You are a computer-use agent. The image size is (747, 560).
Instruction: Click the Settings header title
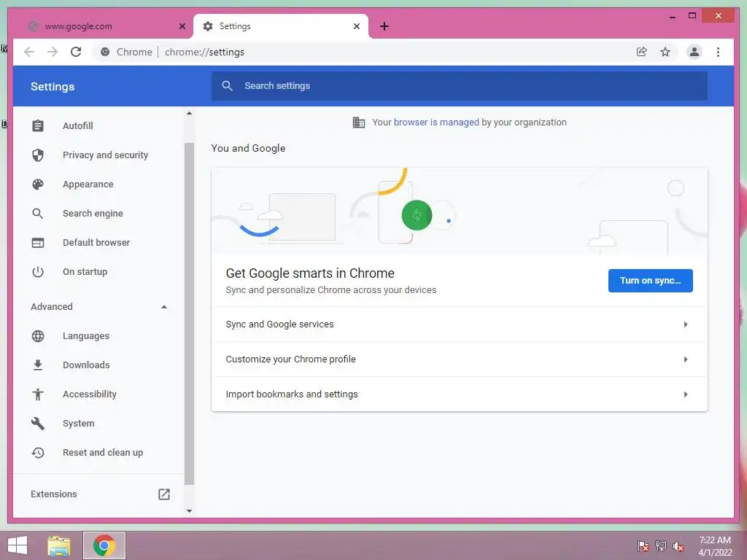(x=53, y=87)
